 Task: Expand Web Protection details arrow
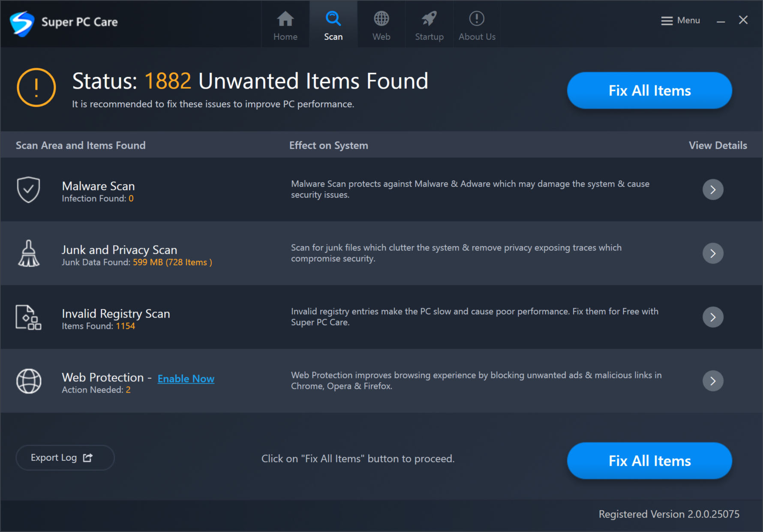713,381
